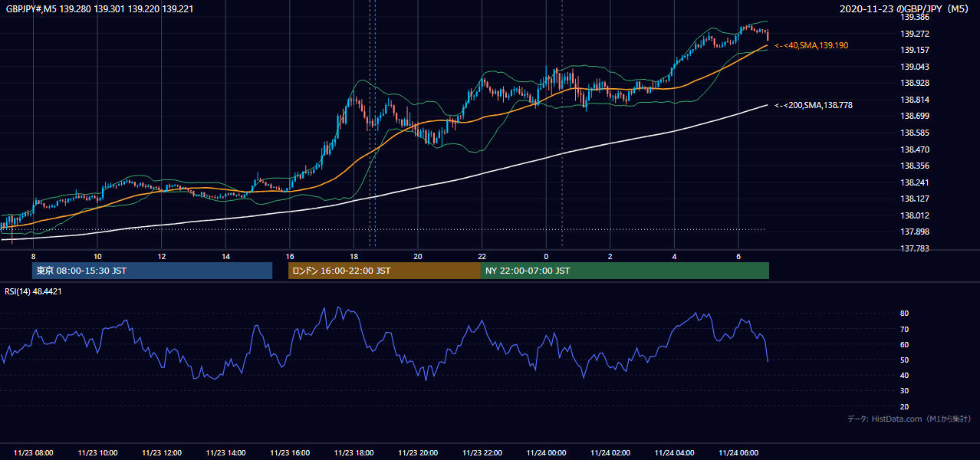The width and height of the screenshot is (980, 460).
Task: Click bottom time label 11/23 10:00
Action: 97,453
